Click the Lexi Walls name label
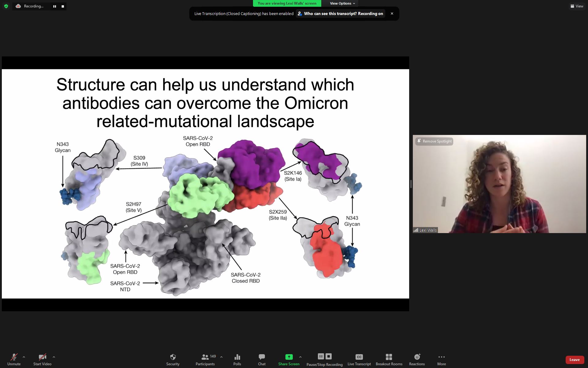Screen dimensions: 588x368 point(425,230)
